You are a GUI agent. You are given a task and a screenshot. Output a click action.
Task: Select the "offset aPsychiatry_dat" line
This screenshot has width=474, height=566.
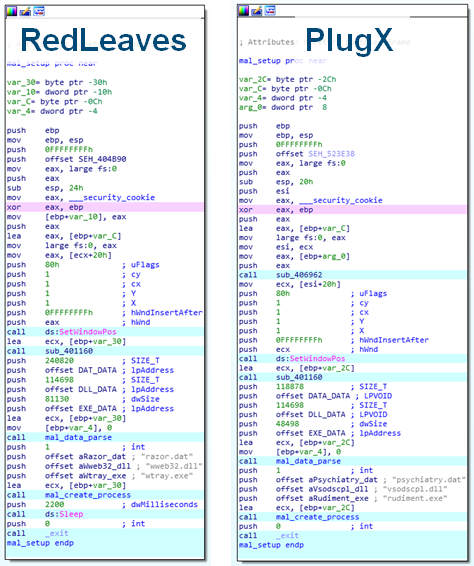point(352,480)
